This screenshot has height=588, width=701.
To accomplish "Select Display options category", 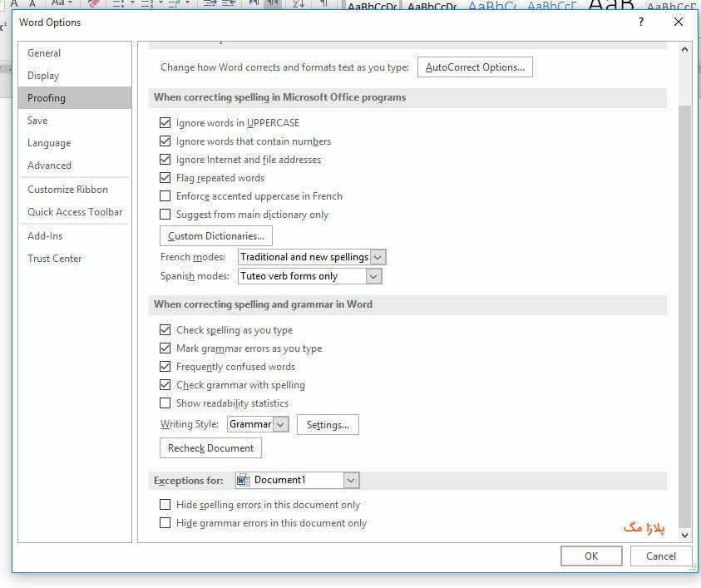I will (x=75, y=75).
